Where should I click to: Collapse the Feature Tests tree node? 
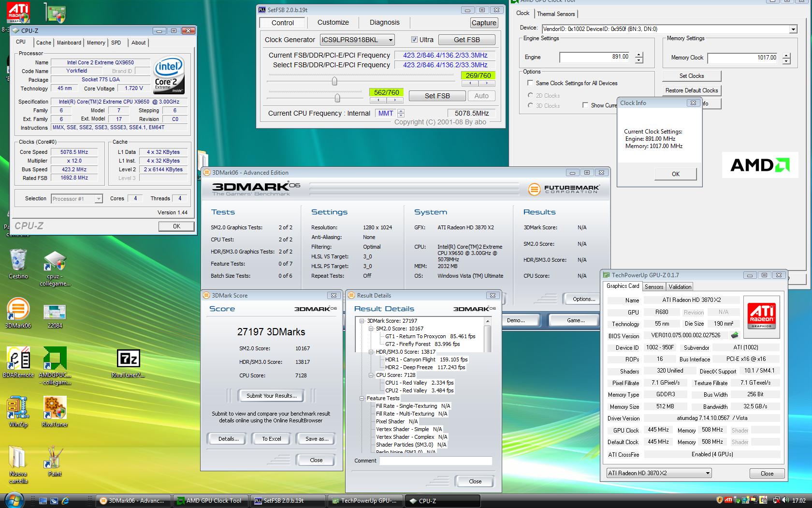click(x=362, y=398)
